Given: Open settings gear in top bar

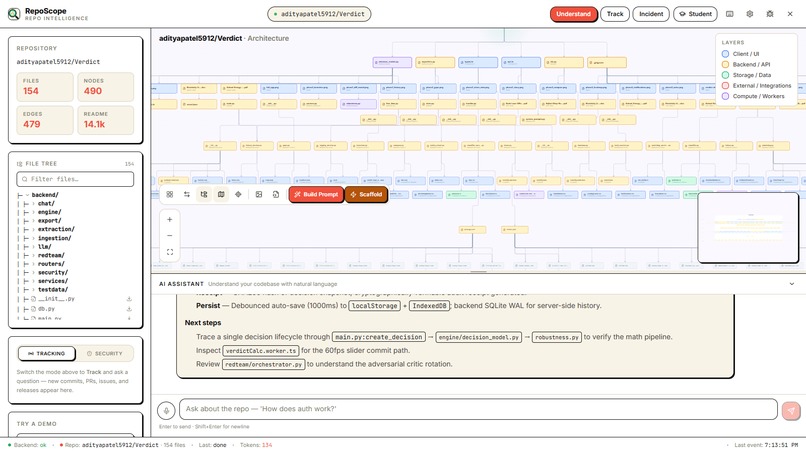Looking at the screenshot, I should pos(749,14).
